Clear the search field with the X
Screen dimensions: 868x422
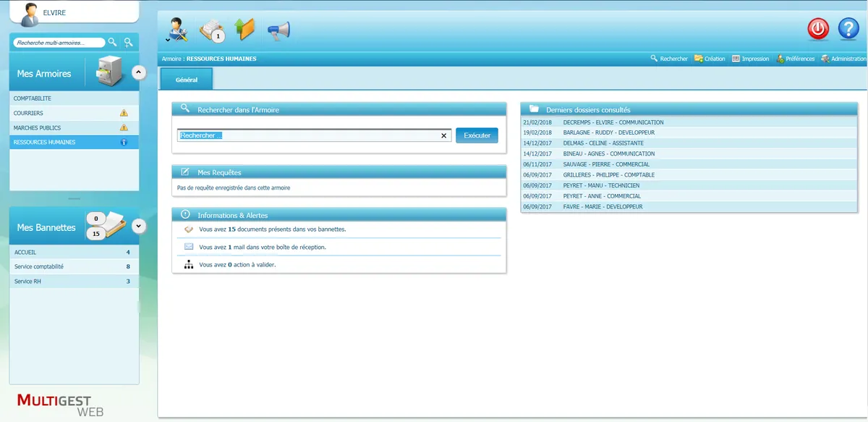(x=444, y=135)
